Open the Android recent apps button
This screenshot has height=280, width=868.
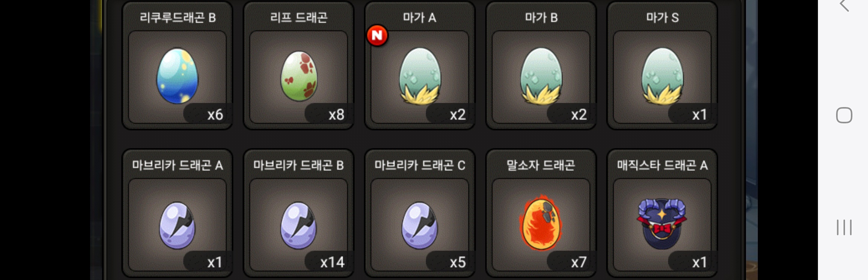[x=844, y=227]
